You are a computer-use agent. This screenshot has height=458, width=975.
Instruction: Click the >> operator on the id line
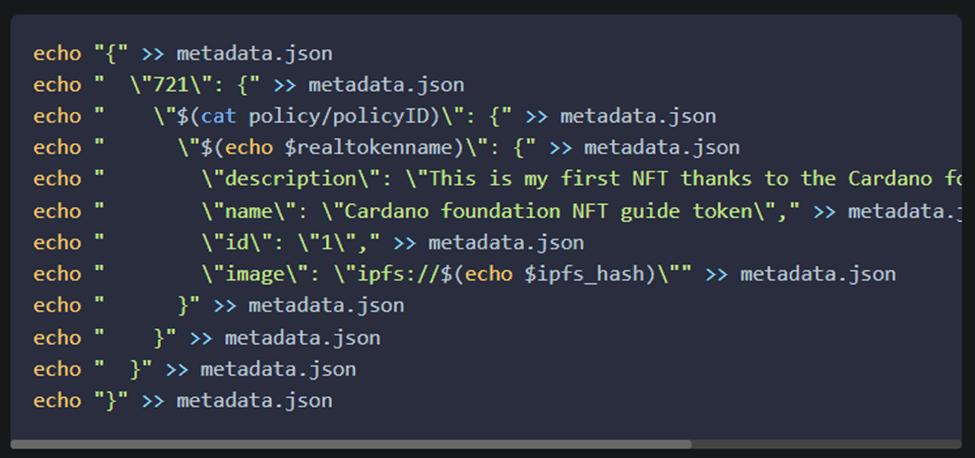point(404,242)
